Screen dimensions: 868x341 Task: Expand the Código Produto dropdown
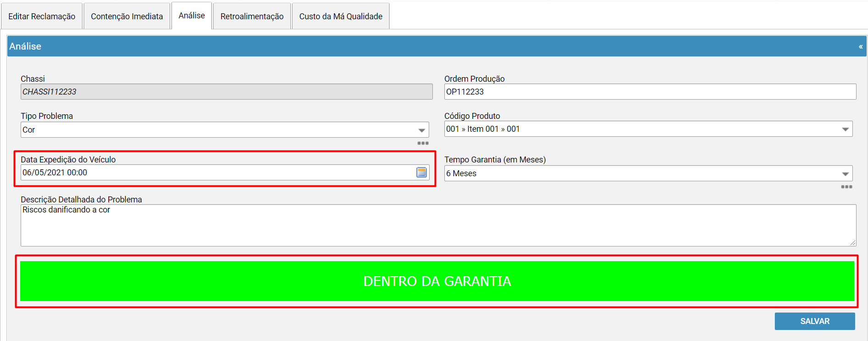pos(845,129)
